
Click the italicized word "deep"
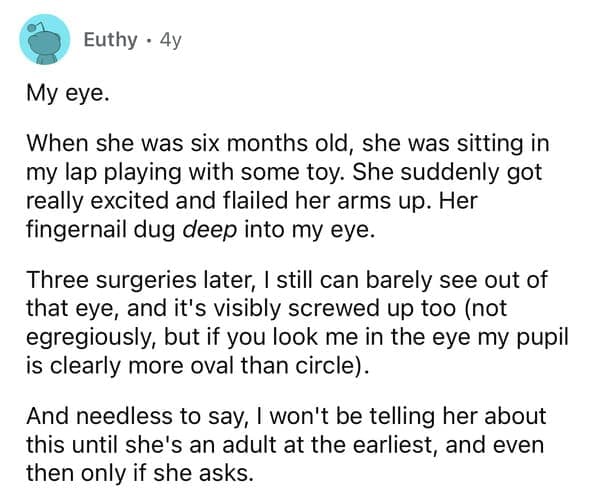(x=210, y=230)
